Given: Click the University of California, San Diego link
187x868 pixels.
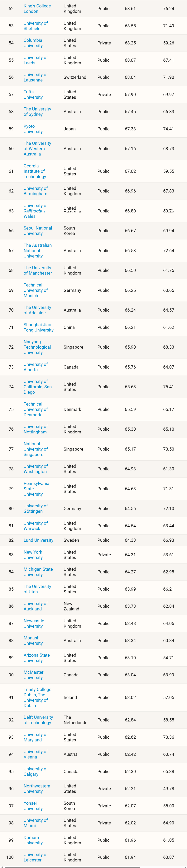Looking at the screenshot, I should (37, 387).
